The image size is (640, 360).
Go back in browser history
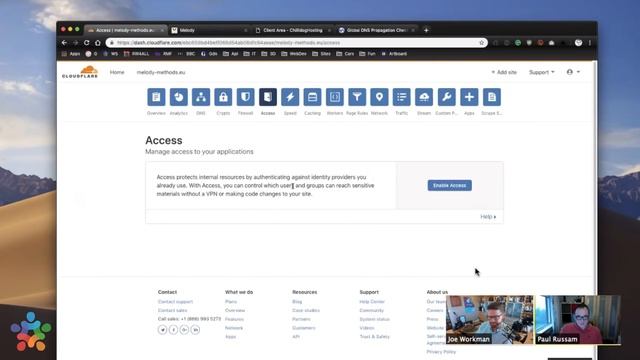coord(64,42)
